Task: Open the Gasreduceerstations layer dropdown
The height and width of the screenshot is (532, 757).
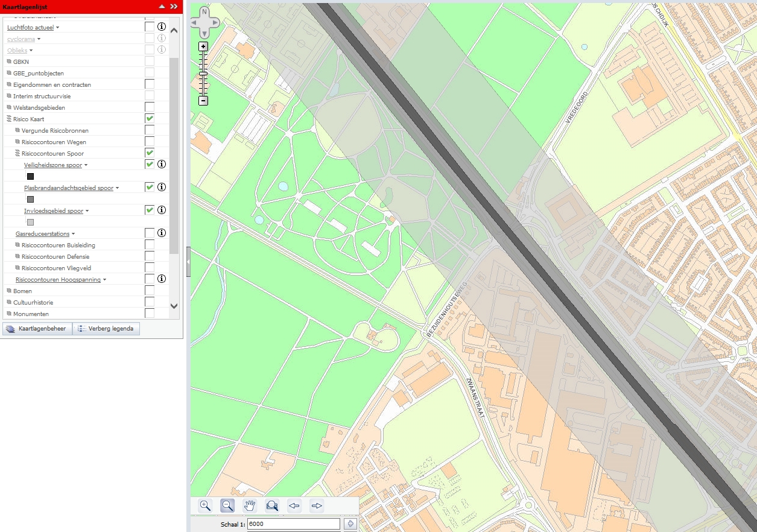Action: pyautogui.click(x=73, y=234)
